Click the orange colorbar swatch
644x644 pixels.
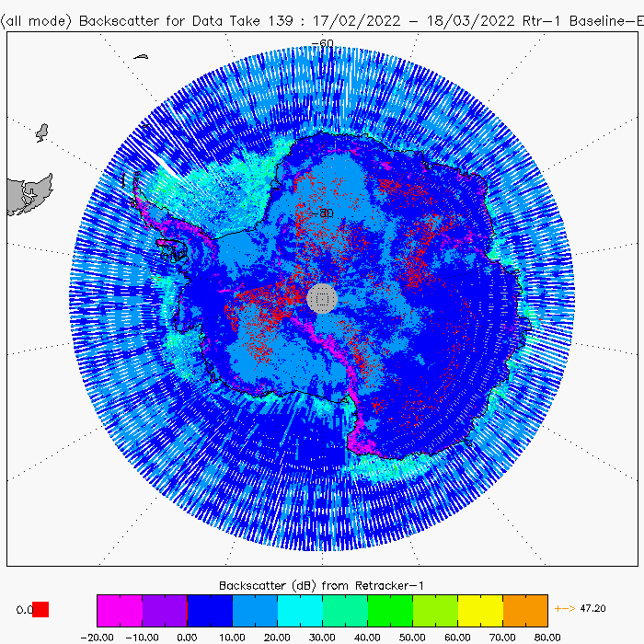point(525,610)
